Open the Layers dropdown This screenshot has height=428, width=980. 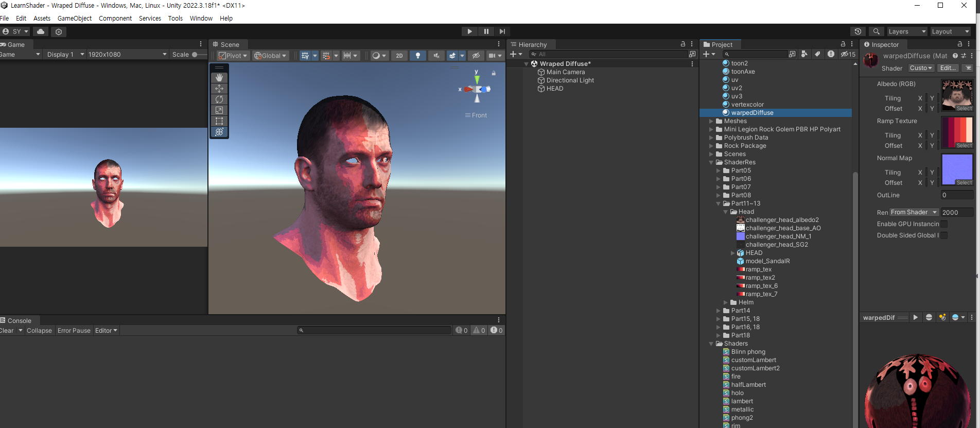[x=907, y=31]
